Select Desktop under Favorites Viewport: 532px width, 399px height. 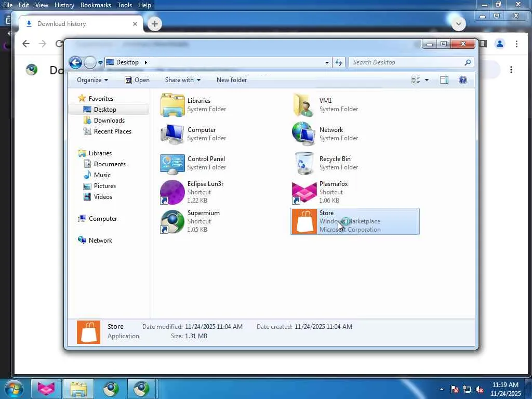coord(105,110)
